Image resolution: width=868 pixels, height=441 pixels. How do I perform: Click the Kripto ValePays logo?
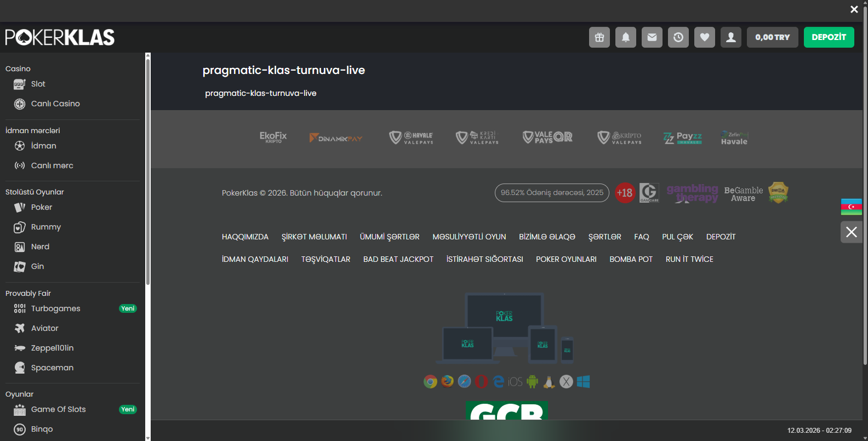[620, 138]
